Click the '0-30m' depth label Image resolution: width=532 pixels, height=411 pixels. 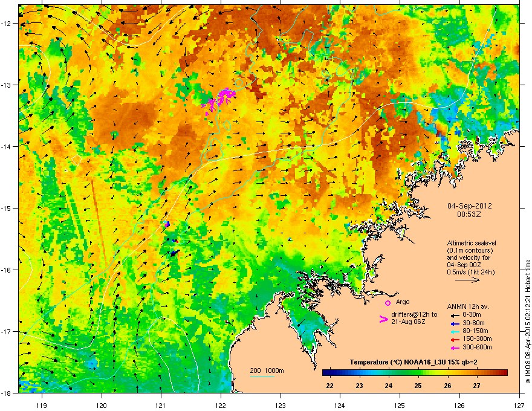[x=472, y=315]
